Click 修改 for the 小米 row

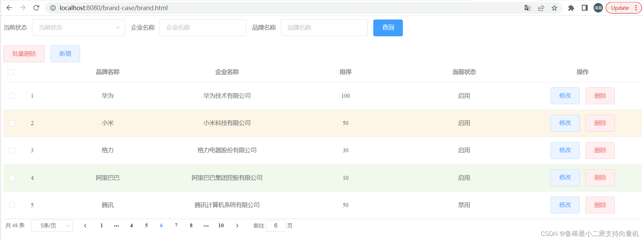click(x=565, y=123)
